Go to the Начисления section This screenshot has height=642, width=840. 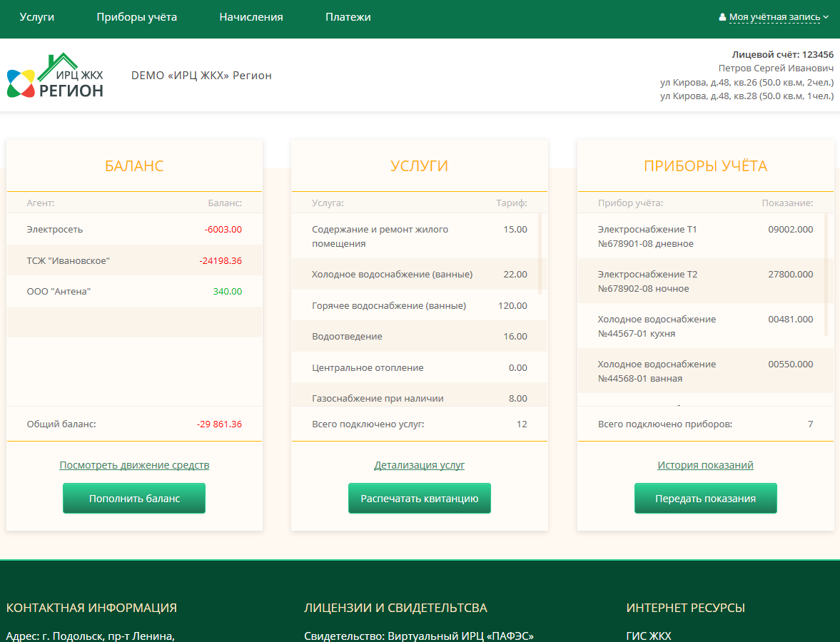251,17
